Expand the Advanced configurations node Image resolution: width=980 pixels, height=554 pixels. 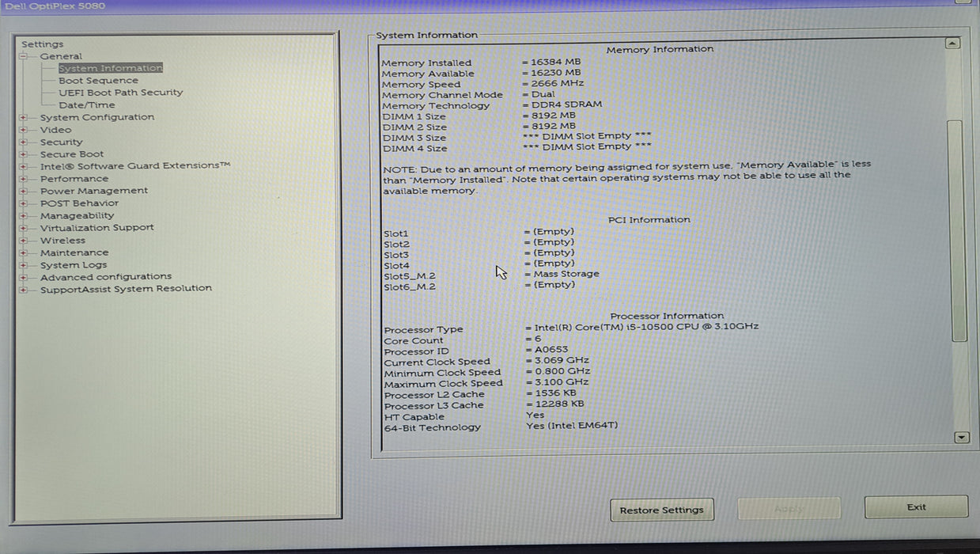(24, 278)
